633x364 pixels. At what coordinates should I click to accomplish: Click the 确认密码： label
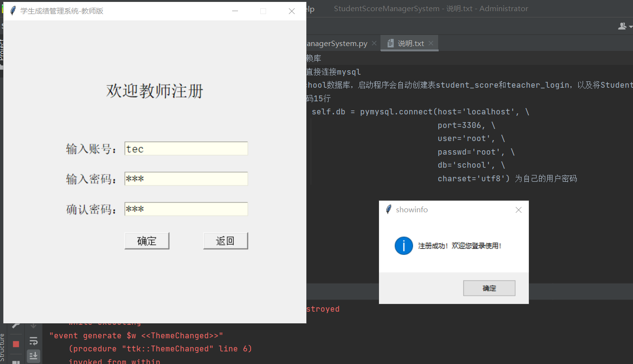92,209
